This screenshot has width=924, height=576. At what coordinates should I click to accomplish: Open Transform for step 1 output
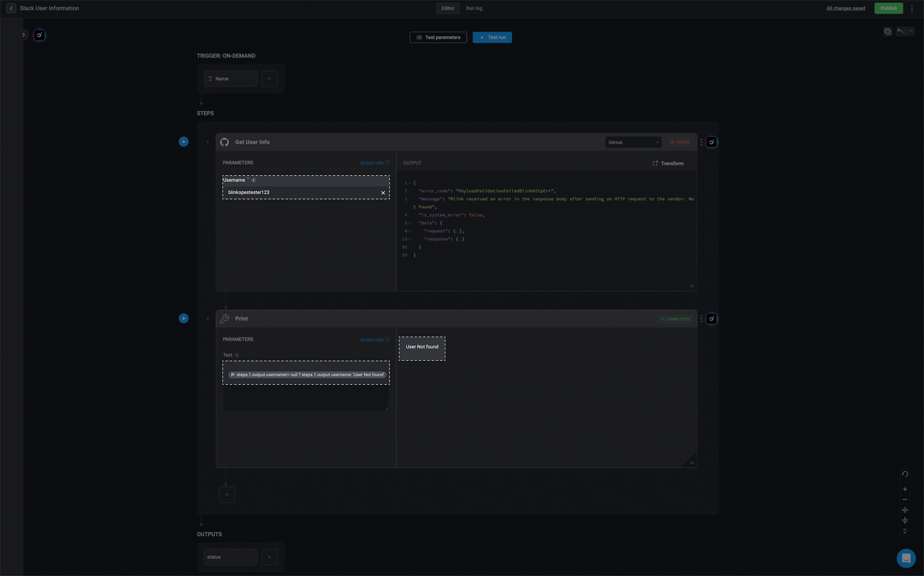click(668, 164)
